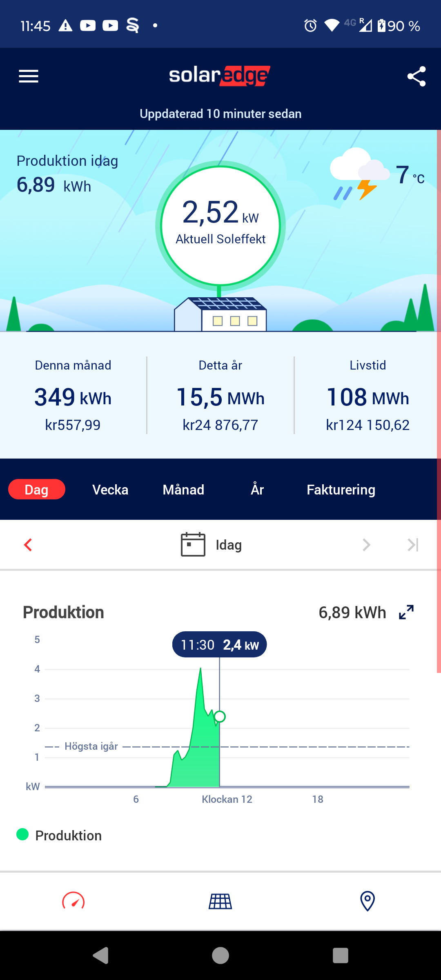Open the hamburger navigation menu
441x980 pixels.
(x=29, y=76)
